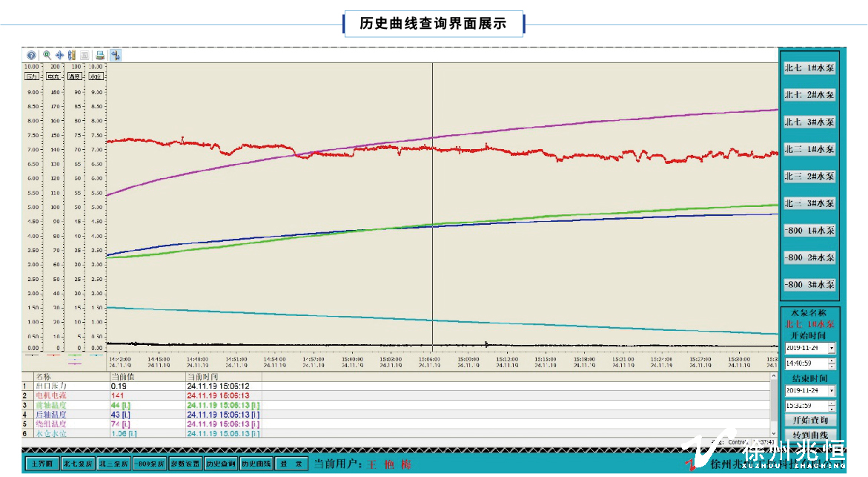Select -800 3#水泵 pump button

coord(809,285)
